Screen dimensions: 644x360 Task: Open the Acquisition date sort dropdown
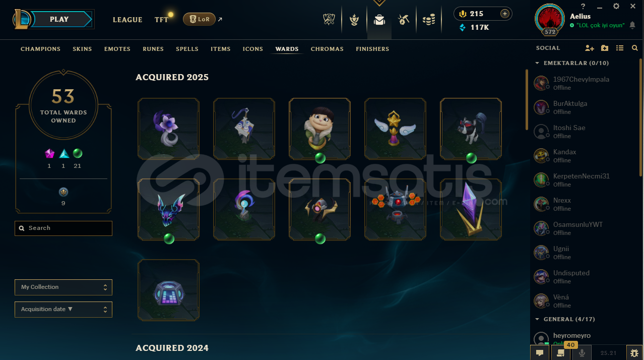coord(63,310)
